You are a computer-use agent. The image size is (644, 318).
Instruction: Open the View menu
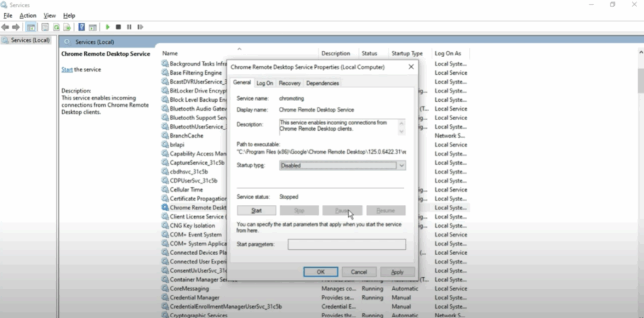pos(50,16)
